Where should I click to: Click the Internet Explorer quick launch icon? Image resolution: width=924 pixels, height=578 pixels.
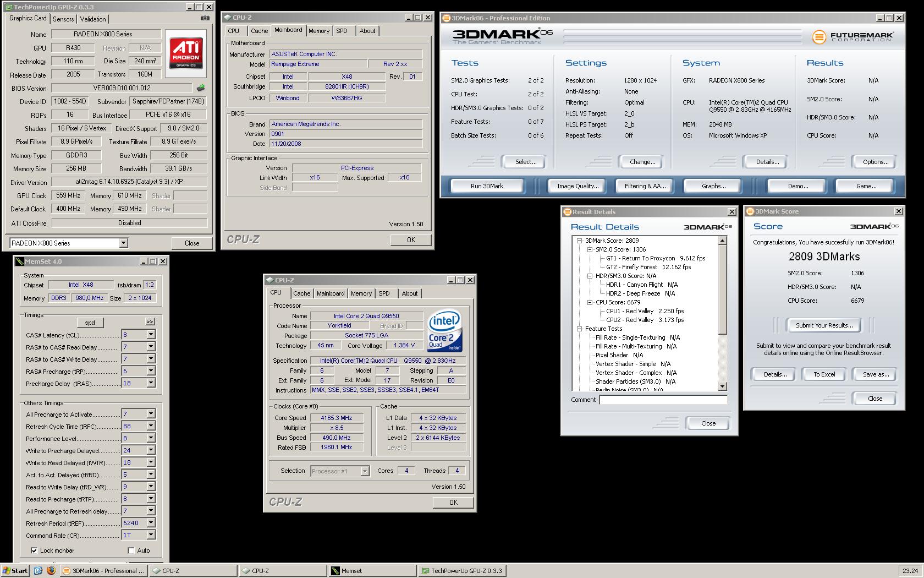tap(38, 571)
